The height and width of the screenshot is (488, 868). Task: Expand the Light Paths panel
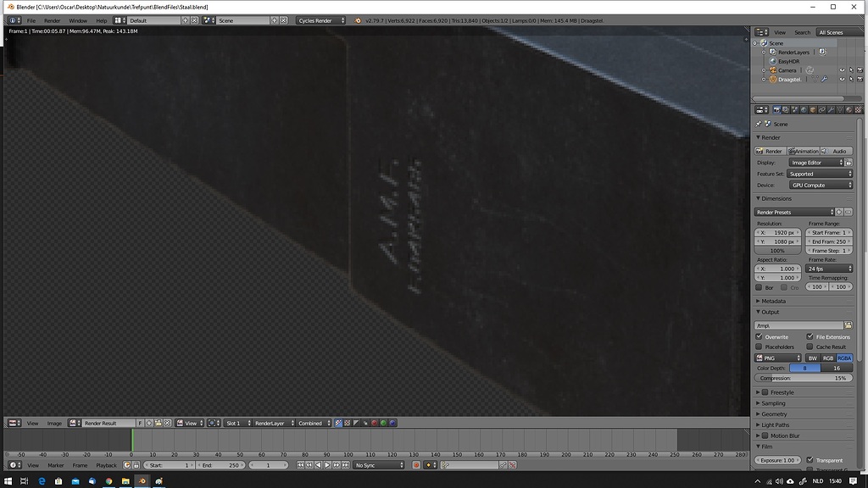click(775, 425)
